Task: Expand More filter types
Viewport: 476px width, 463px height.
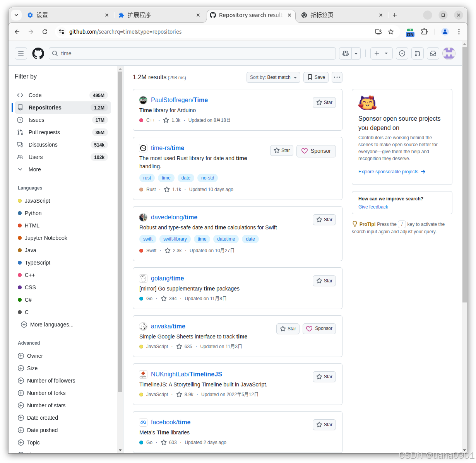Action: point(62,169)
